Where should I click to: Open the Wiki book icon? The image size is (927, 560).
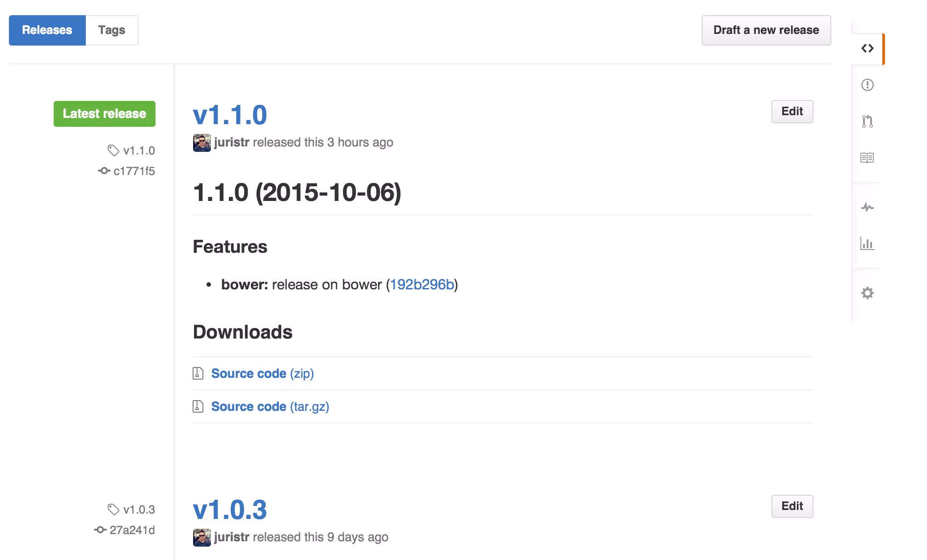point(867,158)
